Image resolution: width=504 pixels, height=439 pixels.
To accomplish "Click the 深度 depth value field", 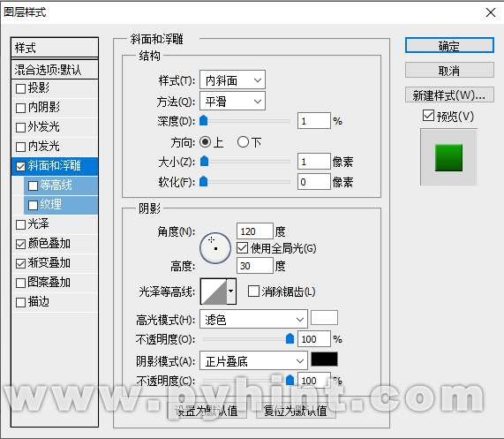I will pyautogui.click(x=314, y=121).
